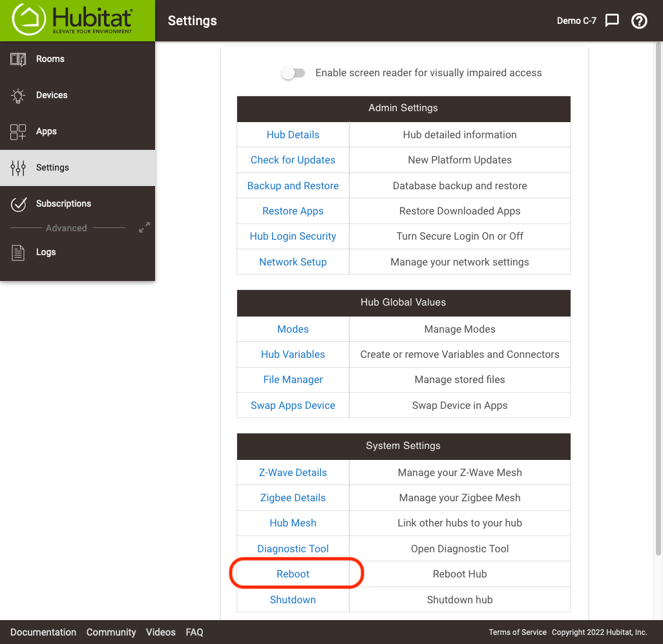
Task: Go to Rooms menu item
Action: click(x=78, y=59)
